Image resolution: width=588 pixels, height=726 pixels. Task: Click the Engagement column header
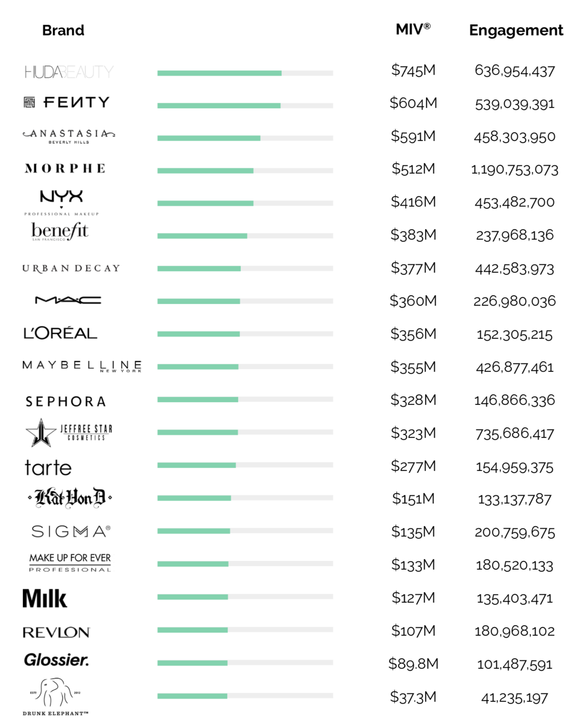(x=516, y=30)
